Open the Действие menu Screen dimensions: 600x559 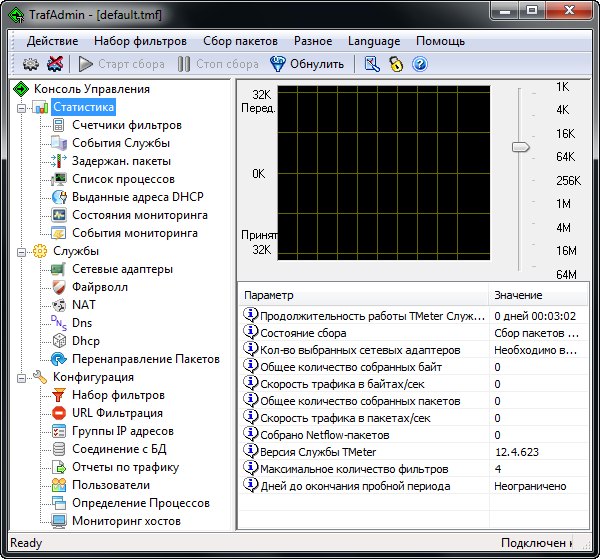[x=52, y=41]
